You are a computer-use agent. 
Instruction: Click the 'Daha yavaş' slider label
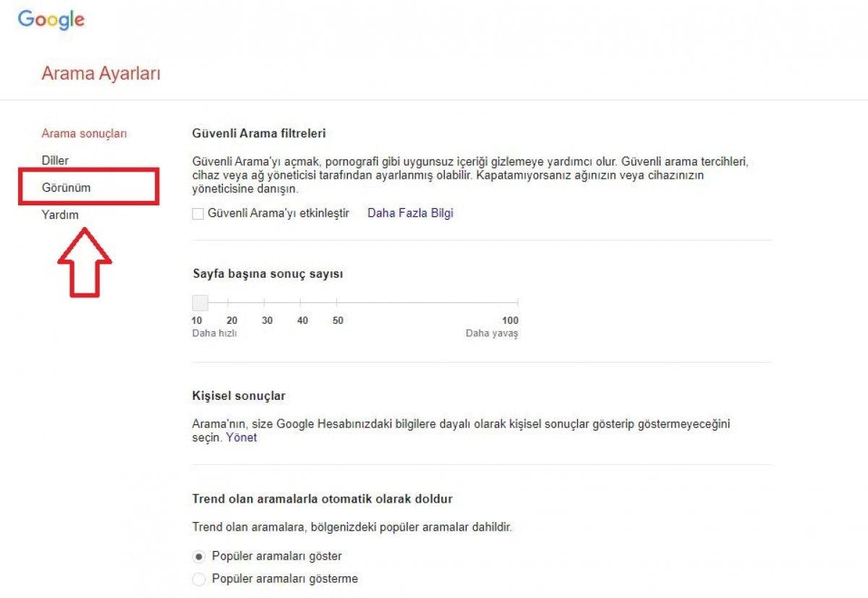[x=493, y=333]
